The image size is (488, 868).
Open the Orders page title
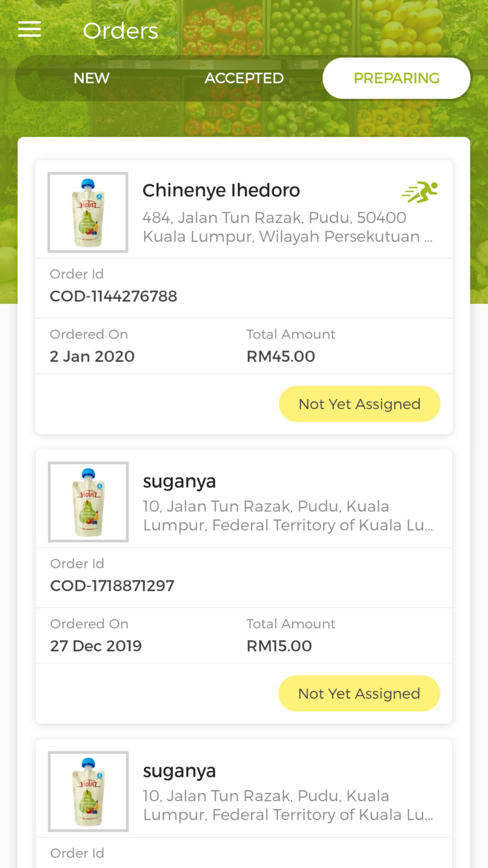click(121, 31)
